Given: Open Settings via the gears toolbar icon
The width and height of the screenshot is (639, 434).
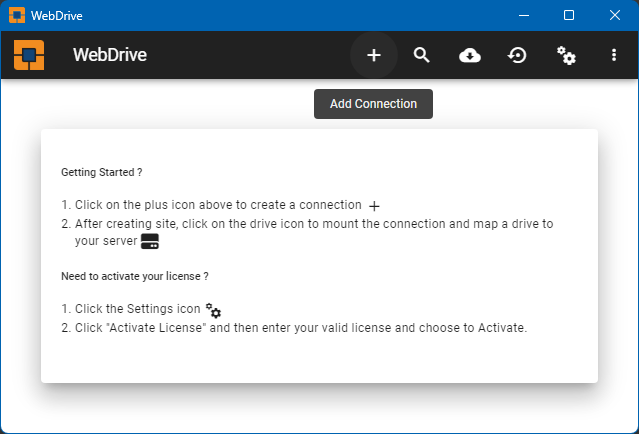Looking at the screenshot, I should click(x=566, y=55).
